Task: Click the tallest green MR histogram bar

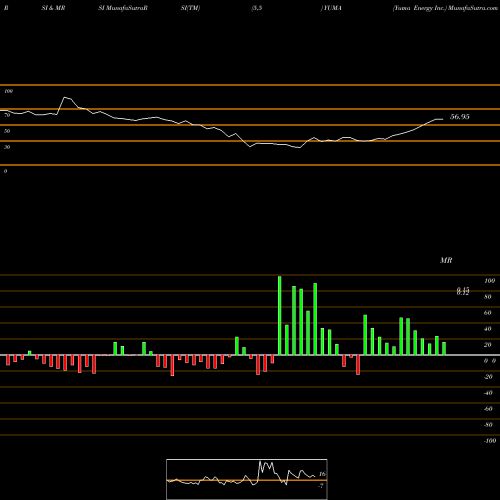Action: (x=279, y=315)
